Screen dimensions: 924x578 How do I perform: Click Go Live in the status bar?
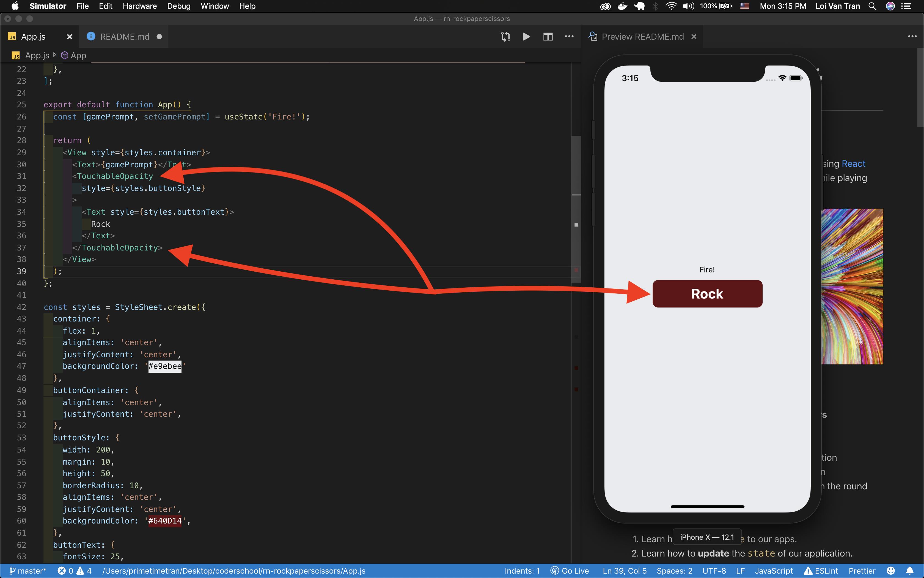click(x=570, y=571)
